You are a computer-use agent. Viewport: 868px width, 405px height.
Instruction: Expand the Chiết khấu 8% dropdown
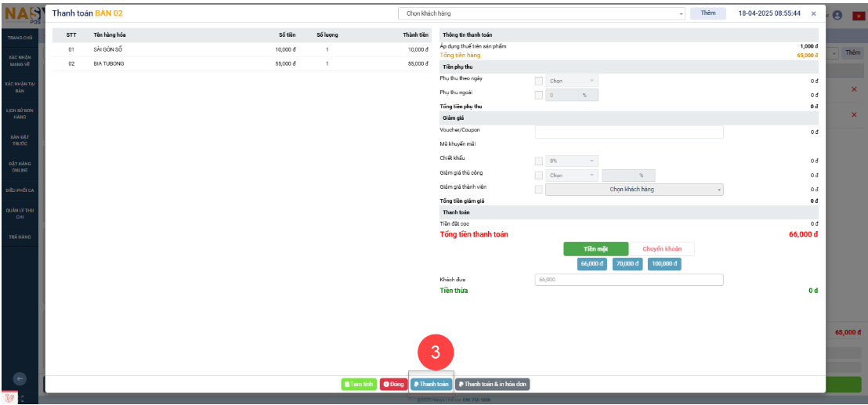[x=572, y=161]
